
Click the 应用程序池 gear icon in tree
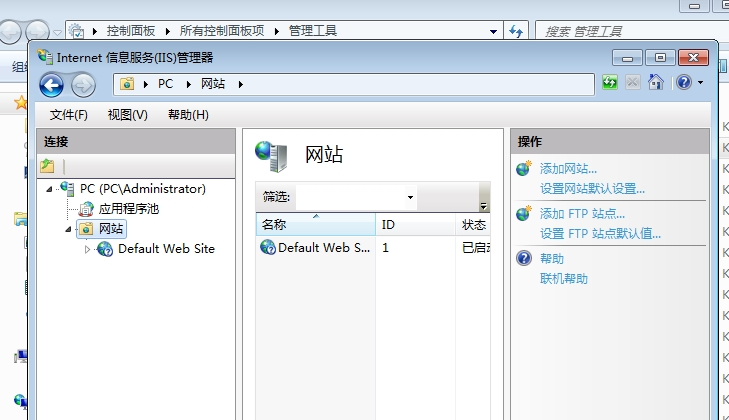point(86,209)
